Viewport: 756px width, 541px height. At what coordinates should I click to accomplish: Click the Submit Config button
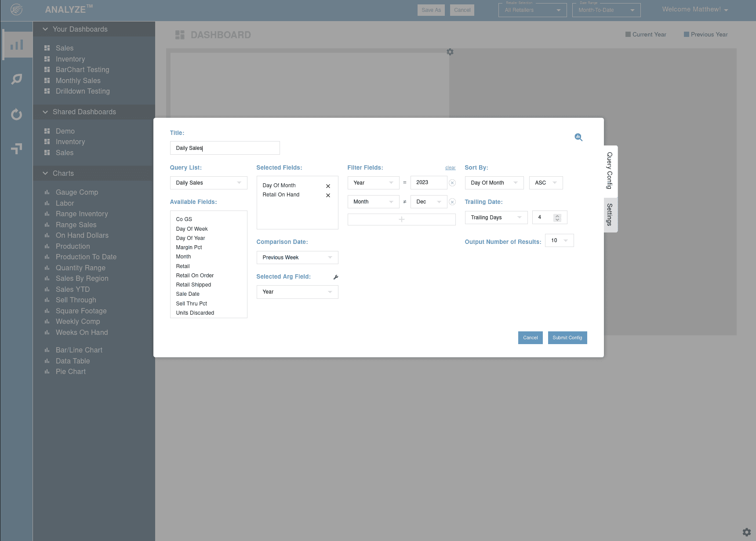(x=567, y=338)
